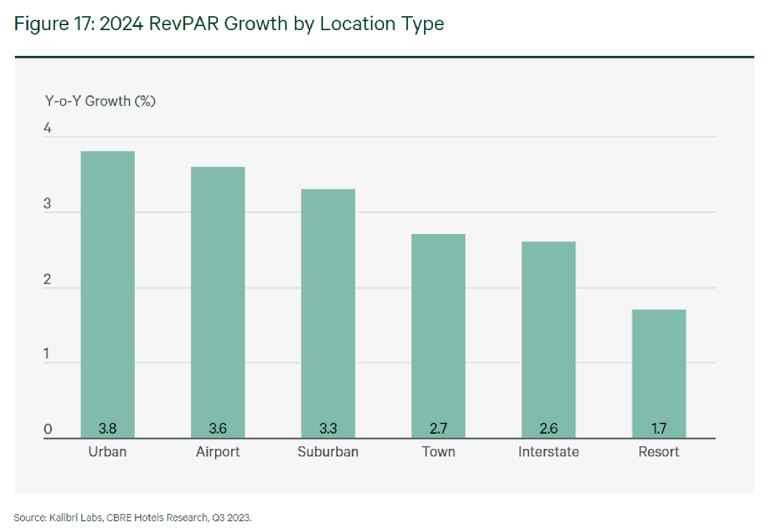
Task: Click the chart title 'Figure 17: 2024 RevPAR Growth by Location Type'
Action: coord(229,24)
